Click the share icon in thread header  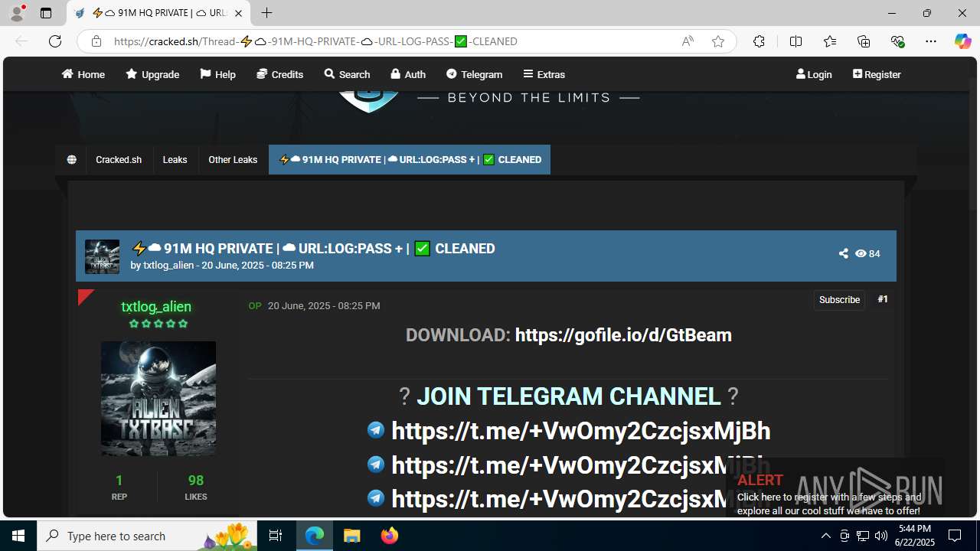[843, 253]
